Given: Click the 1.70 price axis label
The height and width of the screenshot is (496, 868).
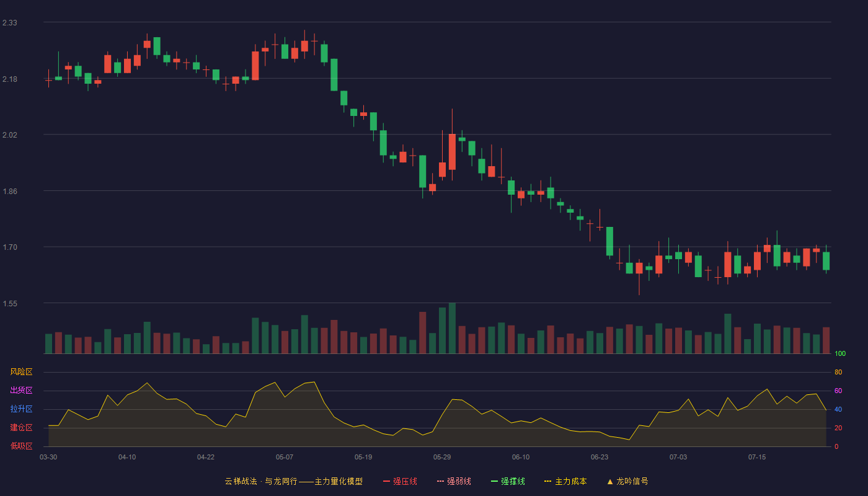Looking at the screenshot, I should (x=10, y=247).
